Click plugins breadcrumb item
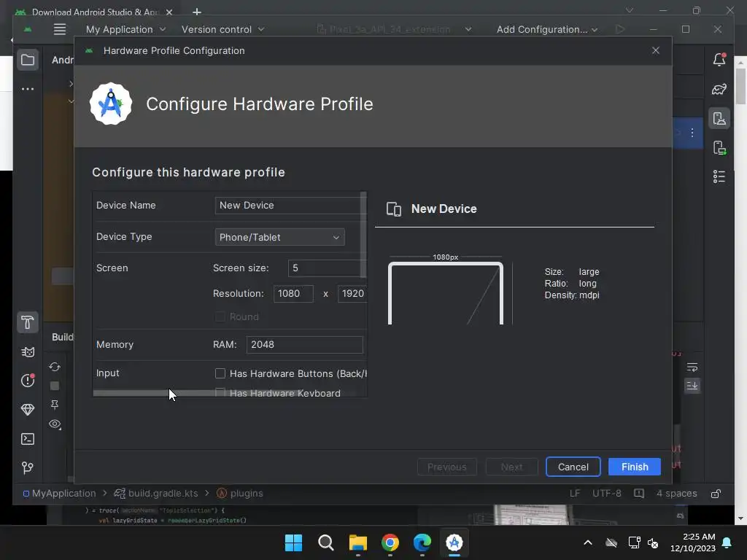747x560 pixels. [x=239, y=494]
